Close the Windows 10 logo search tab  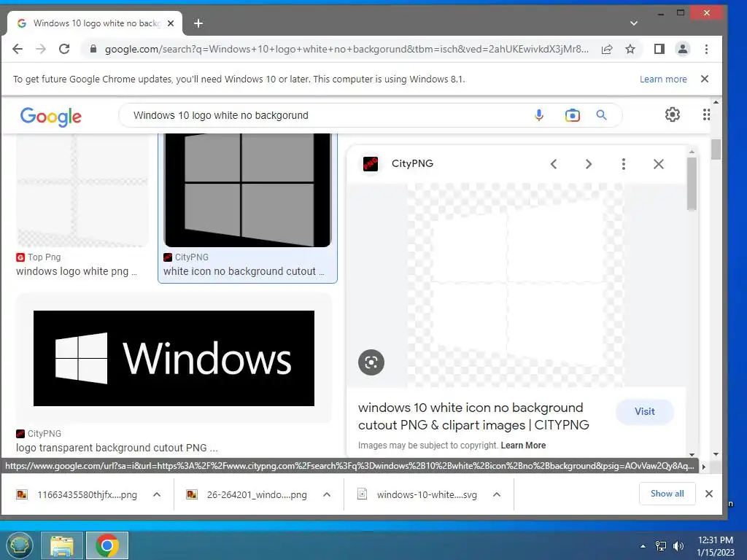click(x=171, y=23)
